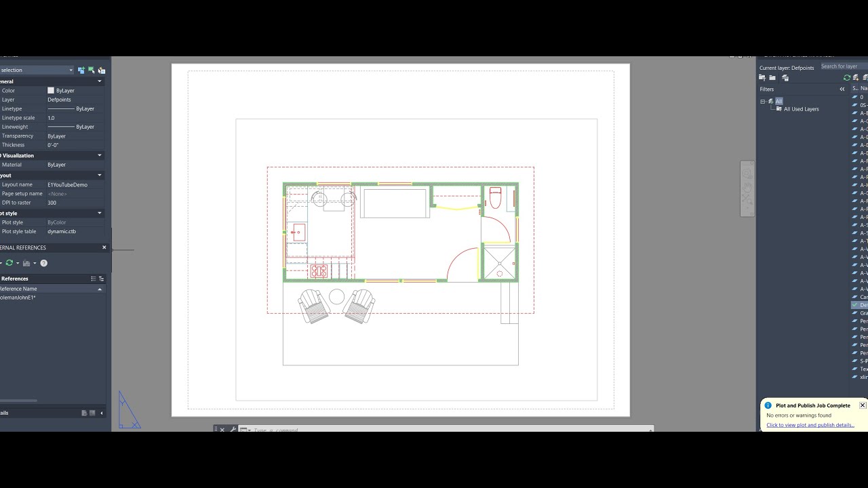Expand the Details panel arrow
868x488 pixels.
point(102,413)
